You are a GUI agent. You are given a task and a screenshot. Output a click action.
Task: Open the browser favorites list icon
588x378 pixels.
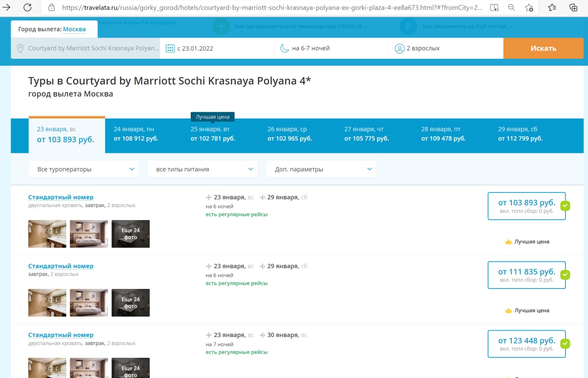(552, 7)
